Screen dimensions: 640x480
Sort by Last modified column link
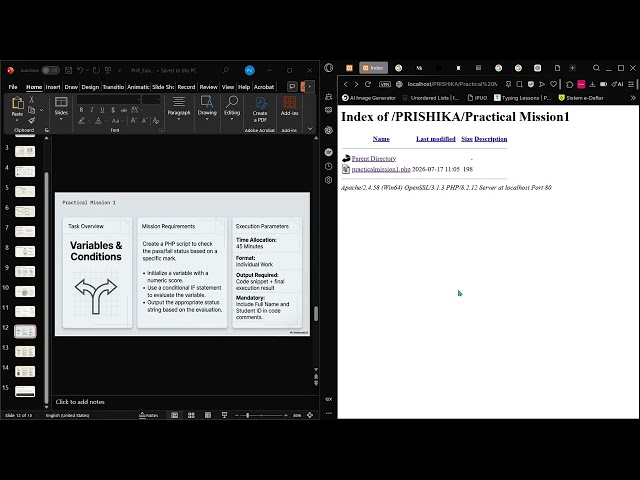coord(436,139)
